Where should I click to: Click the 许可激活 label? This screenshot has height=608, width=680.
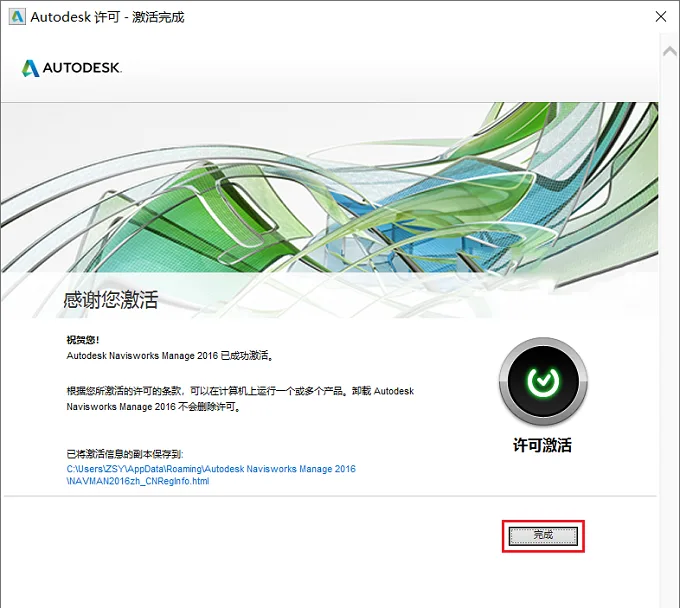(543, 445)
